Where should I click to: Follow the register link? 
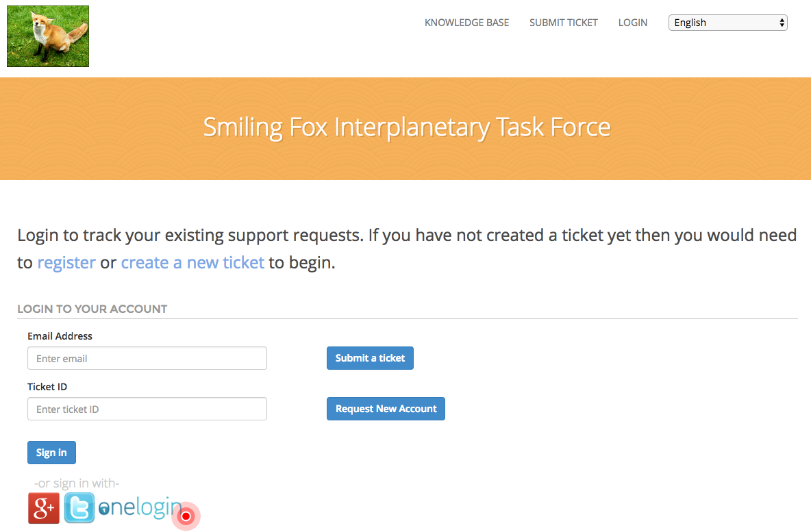click(x=66, y=262)
